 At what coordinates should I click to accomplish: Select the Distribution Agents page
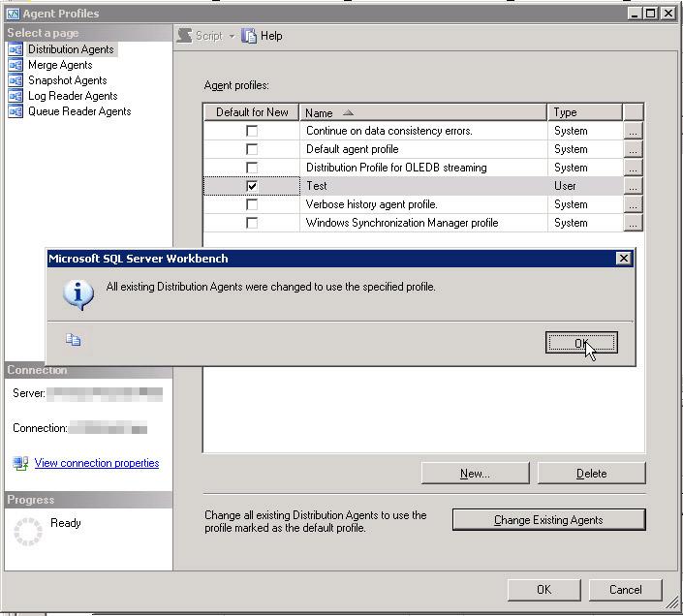point(71,49)
